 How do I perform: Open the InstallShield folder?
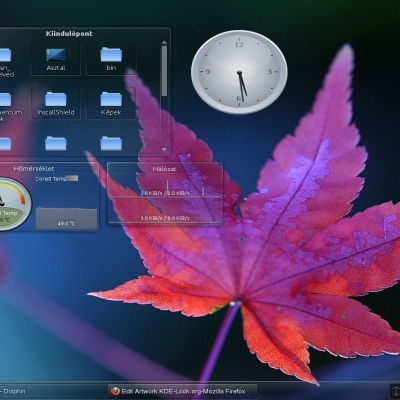[x=56, y=104]
